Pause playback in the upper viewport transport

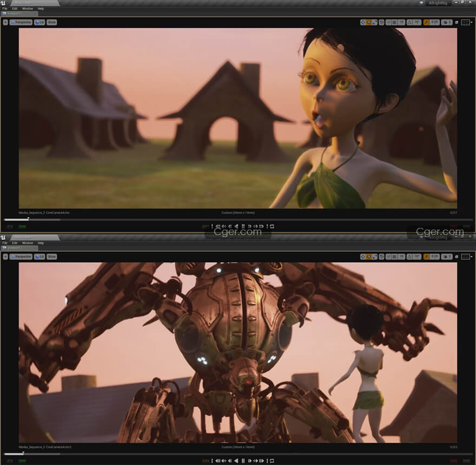point(243,226)
